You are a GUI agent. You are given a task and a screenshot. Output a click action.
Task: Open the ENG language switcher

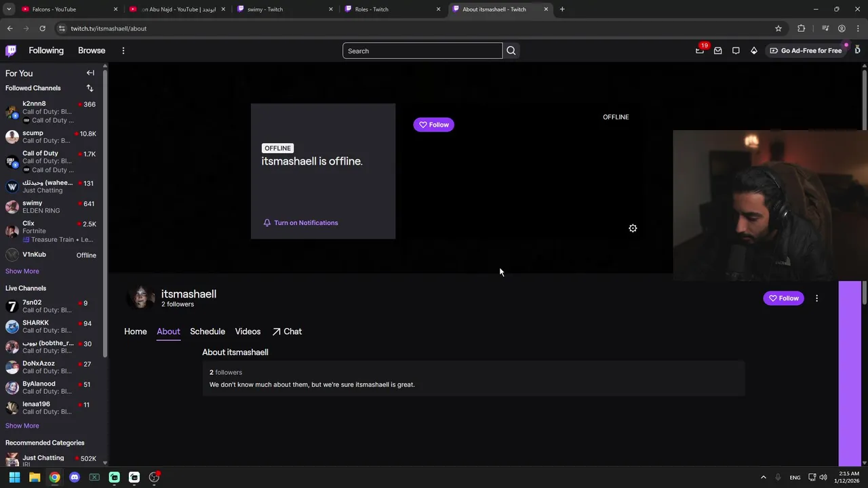[795, 478]
